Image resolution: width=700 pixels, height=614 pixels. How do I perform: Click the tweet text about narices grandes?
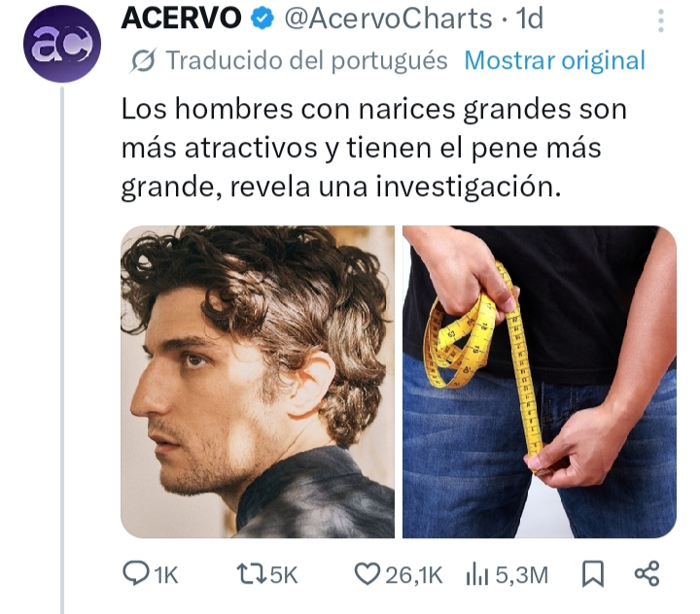374,148
